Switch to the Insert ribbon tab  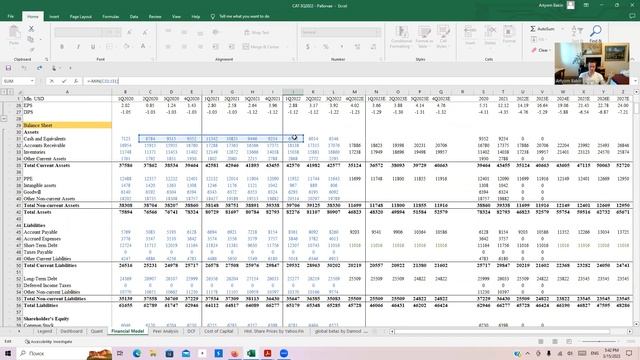coord(54,17)
